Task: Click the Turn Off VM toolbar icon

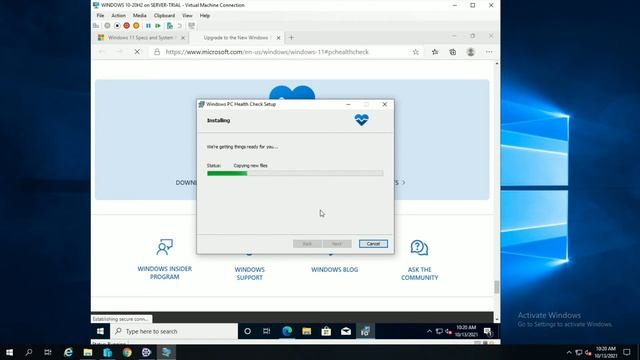Action: (117, 26)
